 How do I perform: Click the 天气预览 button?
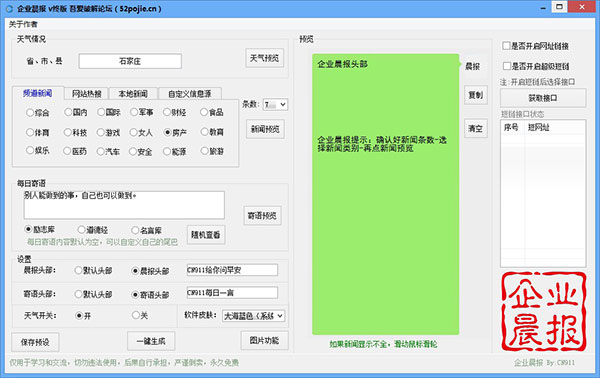pyautogui.click(x=264, y=58)
